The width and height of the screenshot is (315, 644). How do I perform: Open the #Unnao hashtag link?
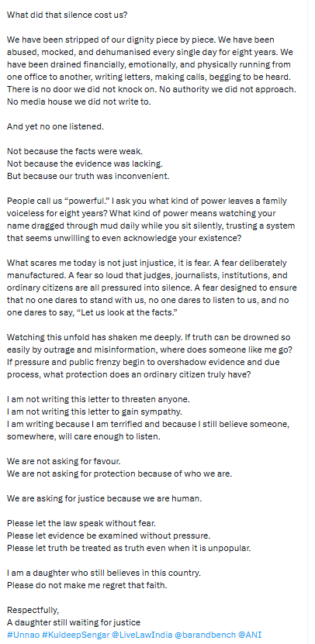[23, 635]
